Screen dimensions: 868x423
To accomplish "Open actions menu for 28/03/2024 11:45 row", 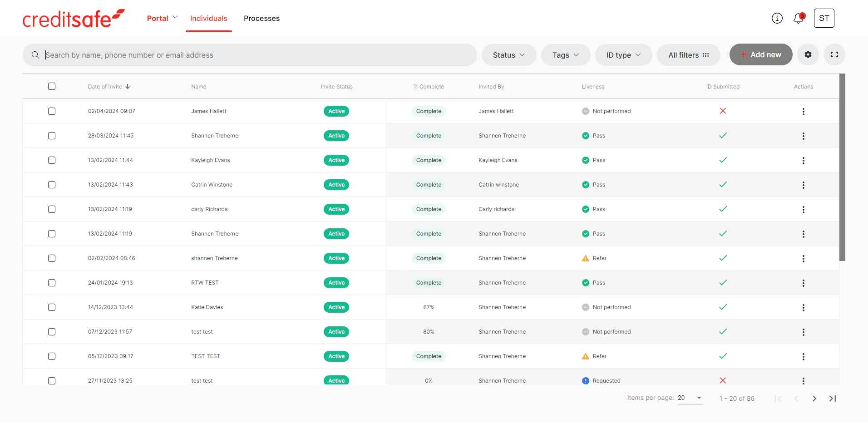I will [x=804, y=136].
